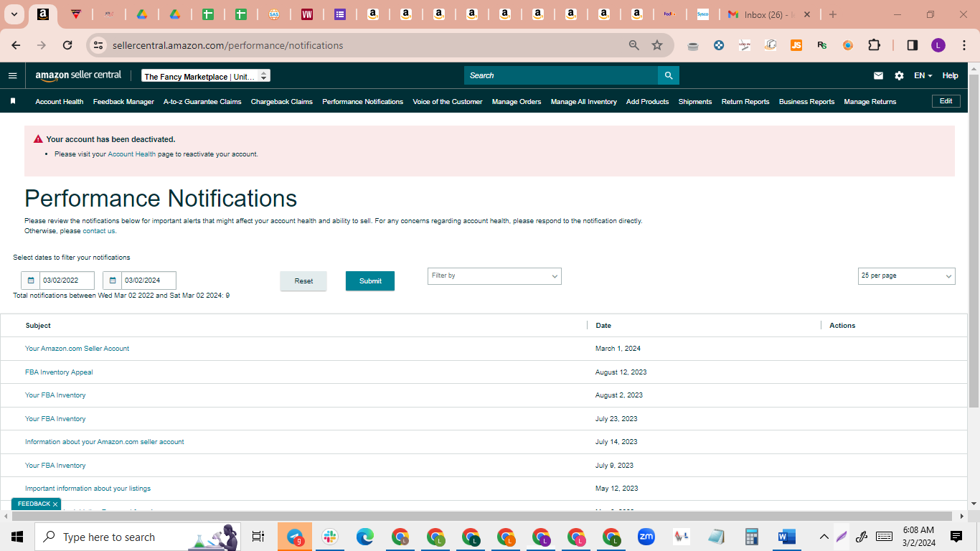The height and width of the screenshot is (551, 980).
Task: Click the browser zoom magnifier icon
Action: pyautogui.click(x=634, y=45)
